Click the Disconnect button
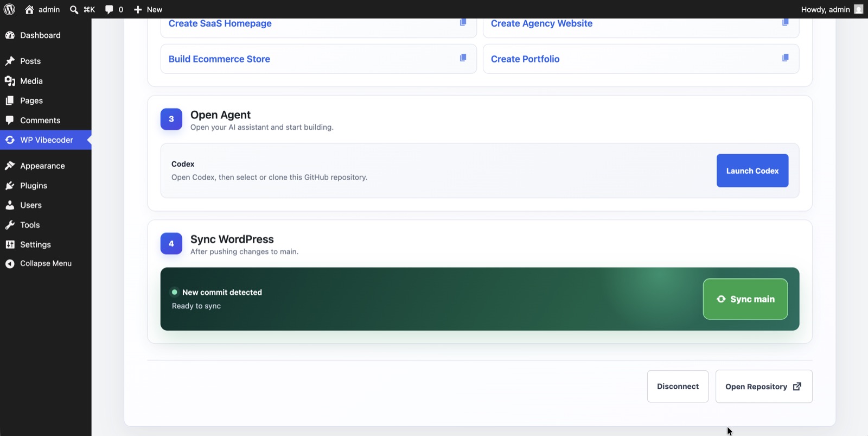This screenshot has width=868, height=436. tap(678, 387)
